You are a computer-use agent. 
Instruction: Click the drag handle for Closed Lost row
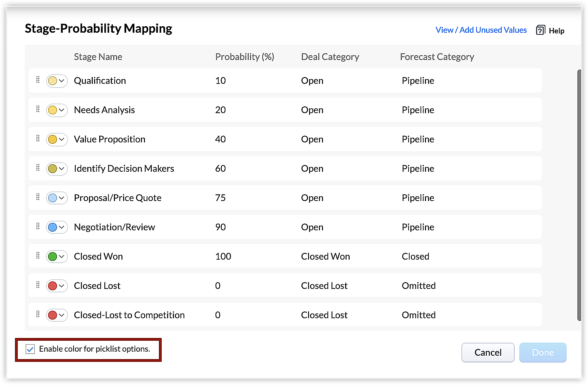pos(38,285)
